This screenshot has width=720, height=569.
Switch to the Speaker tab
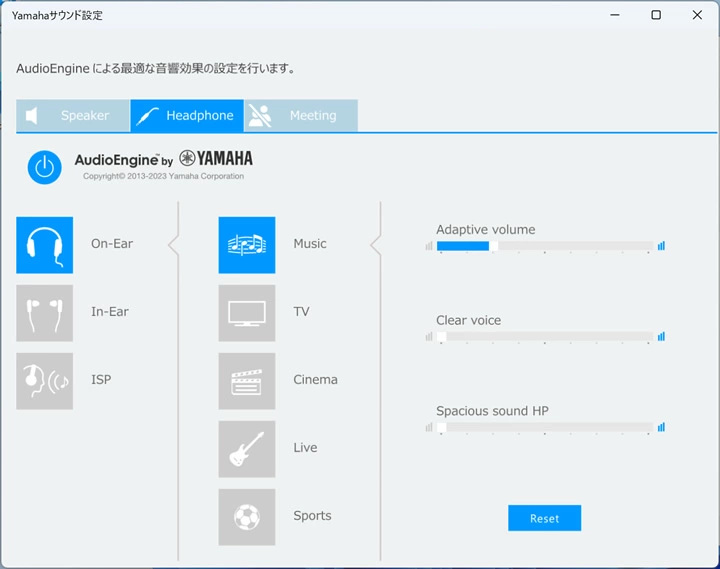click(x=73, y=116)
